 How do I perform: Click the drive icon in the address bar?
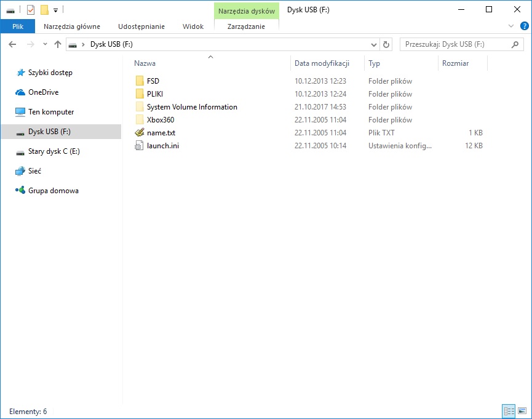tap(73, 44)
